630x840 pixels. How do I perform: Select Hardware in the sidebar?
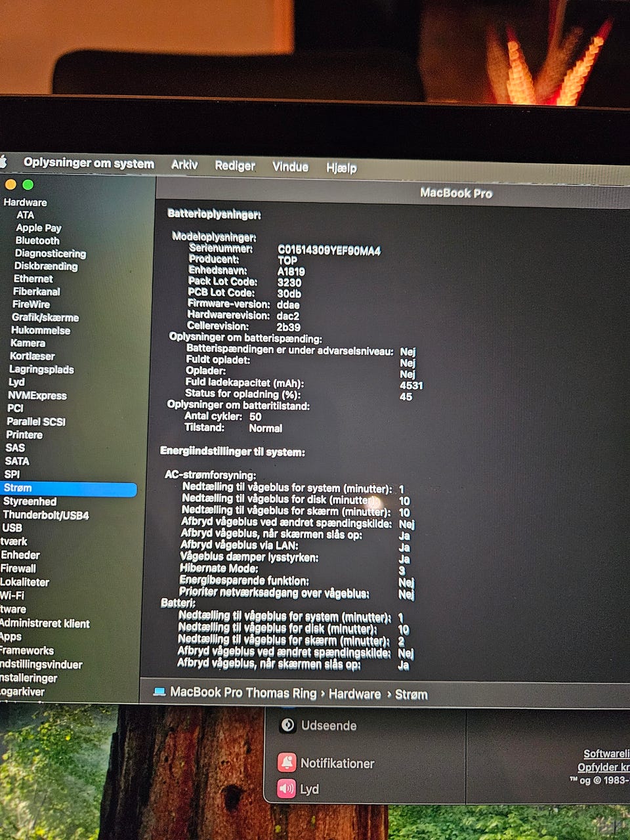pos(25,202)
